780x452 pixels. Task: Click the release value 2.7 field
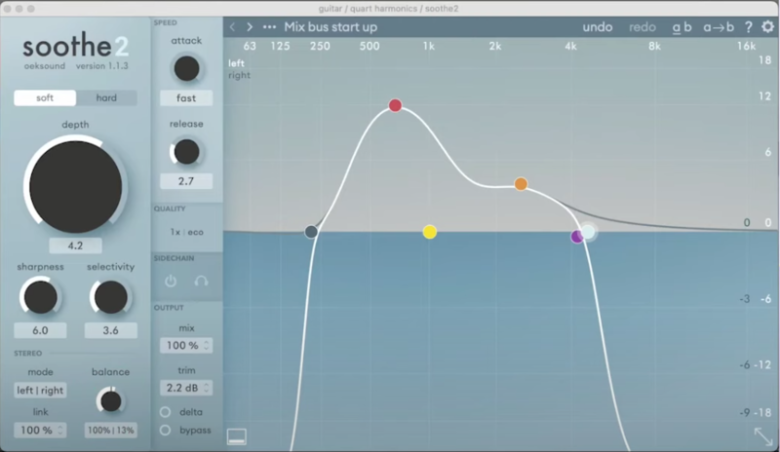(186, 181)
